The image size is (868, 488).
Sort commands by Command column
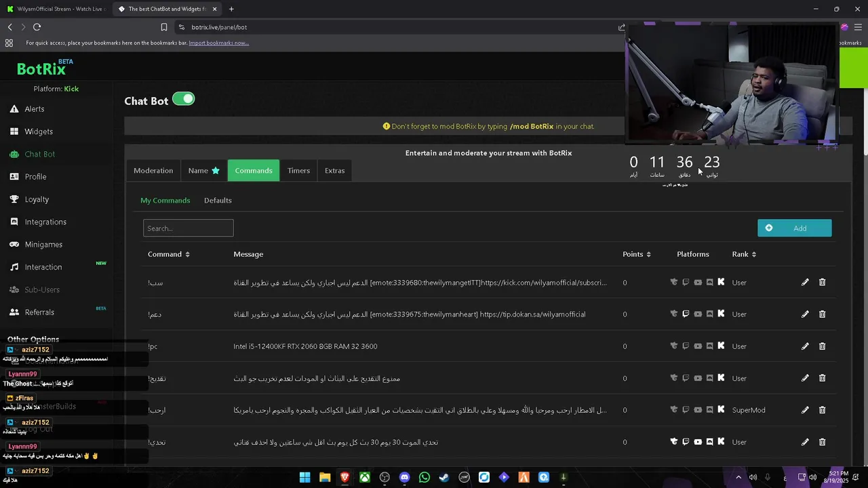169,254
